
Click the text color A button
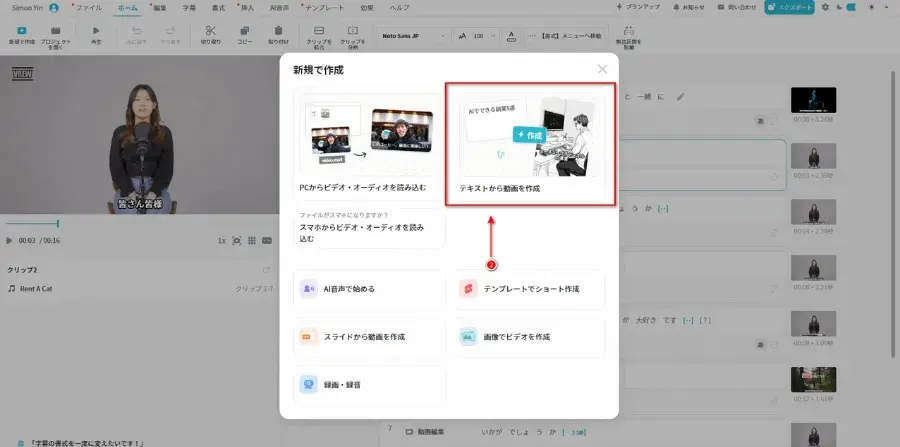point(511,36)
